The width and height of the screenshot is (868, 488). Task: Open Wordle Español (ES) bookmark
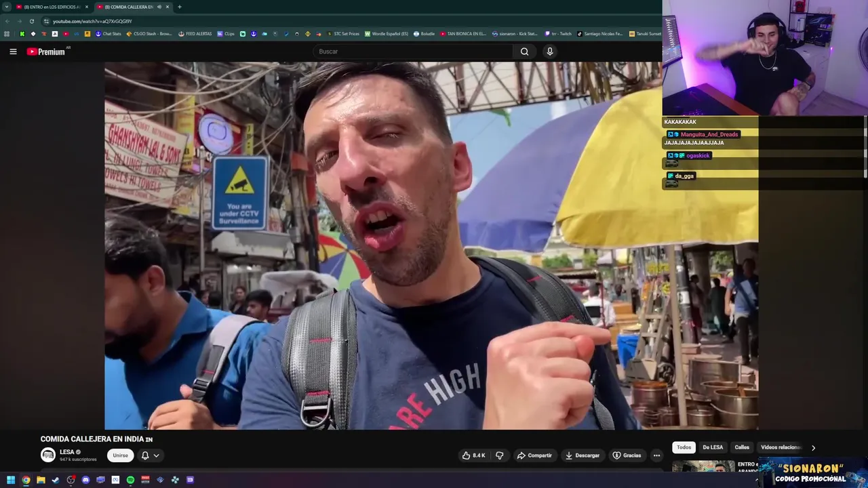[387, 34]
